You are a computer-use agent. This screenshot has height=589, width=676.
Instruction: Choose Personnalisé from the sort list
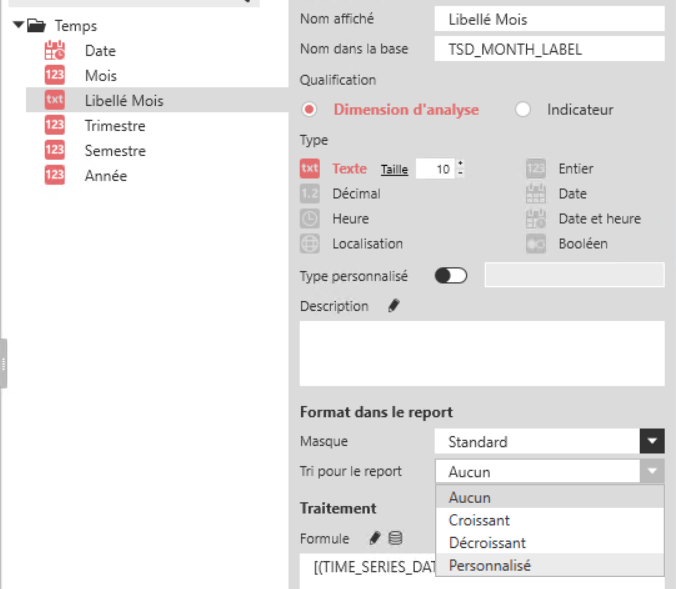click(490, 565)
